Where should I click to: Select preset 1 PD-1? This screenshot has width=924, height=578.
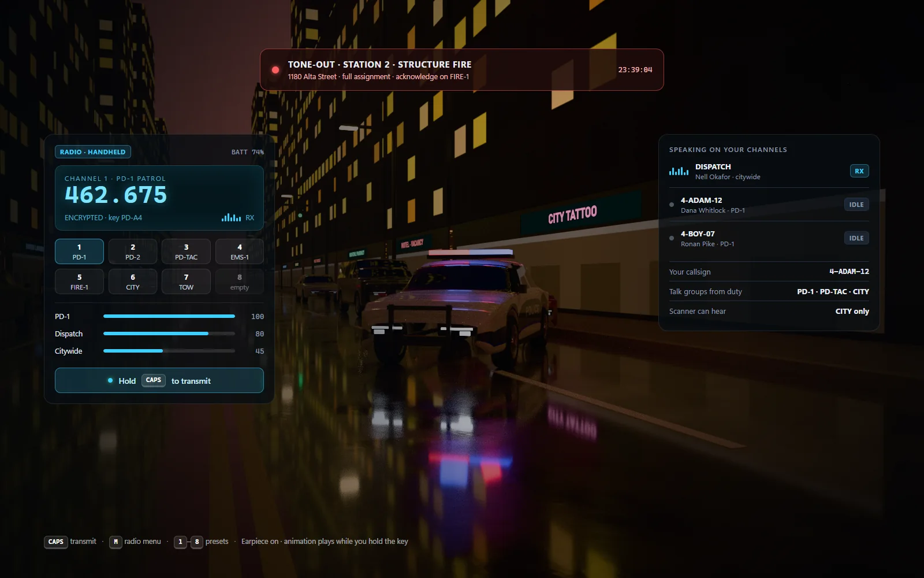79,251
